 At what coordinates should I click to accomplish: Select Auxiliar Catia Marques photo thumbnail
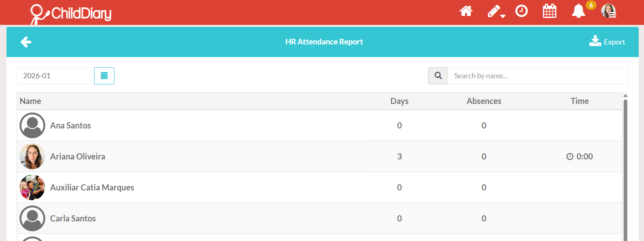(32, 188)
